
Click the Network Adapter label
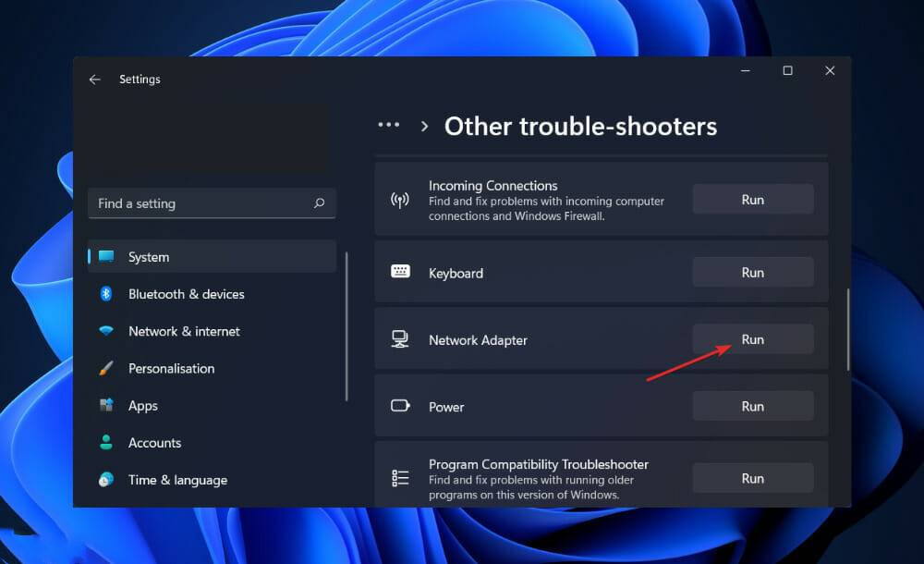tap(478, 340)
